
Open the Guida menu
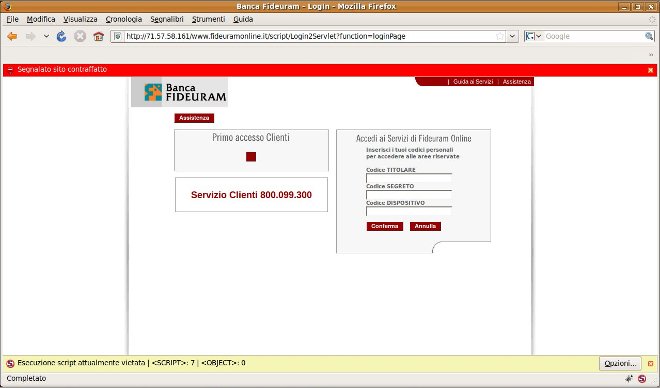(x=243, y=19)
